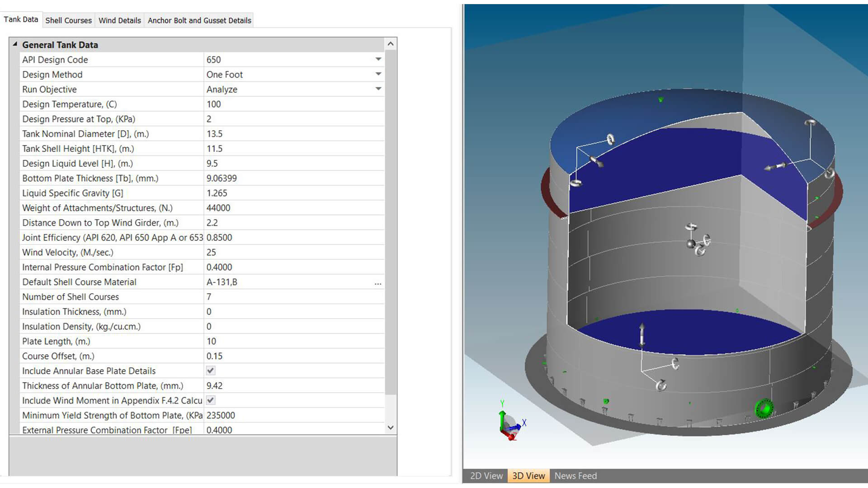Click the scroll up arrow in tank data panel
This screenshot has width=868, height=488.
pos(391,44)
